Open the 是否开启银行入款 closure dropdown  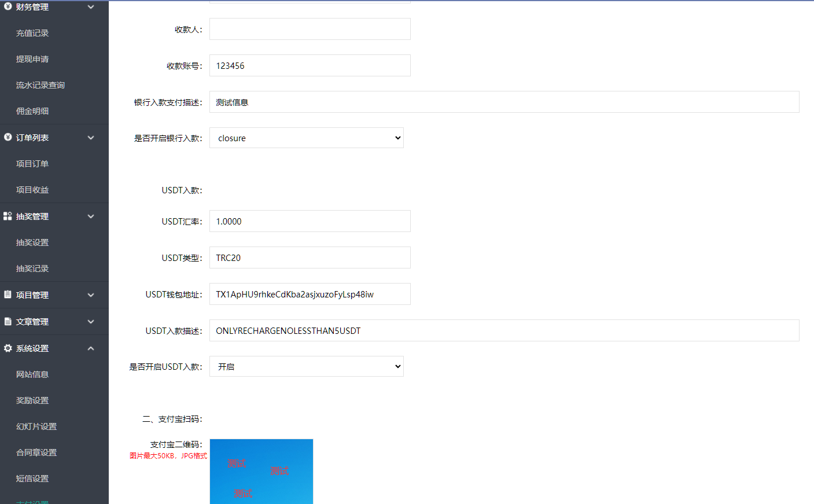pos(306,138)
